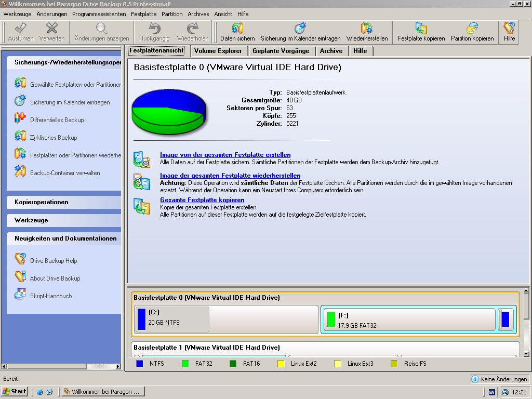Open the Partition menu
Viewport: 532px width, 399px height.
tap(172, 14)
